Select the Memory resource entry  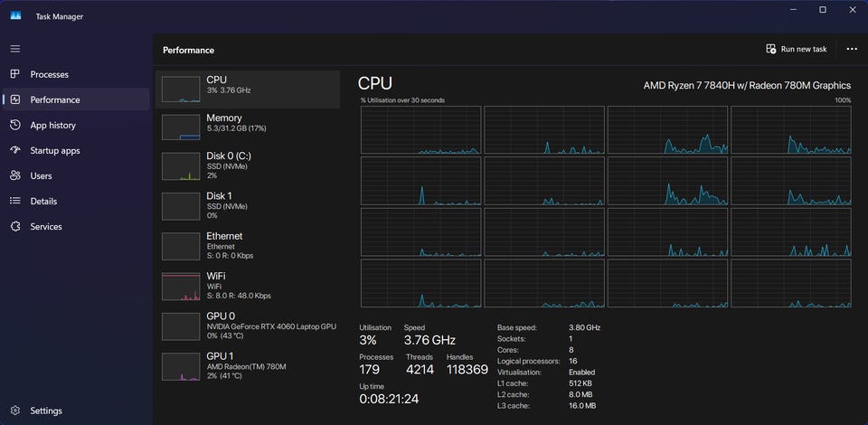[x=248, y=127]
